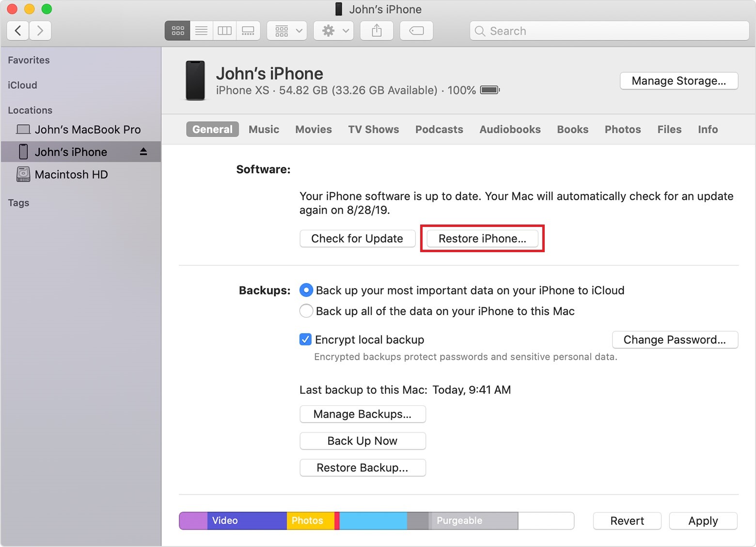Switch Finder to list view

pyautogui.click(x=201, y=31)
